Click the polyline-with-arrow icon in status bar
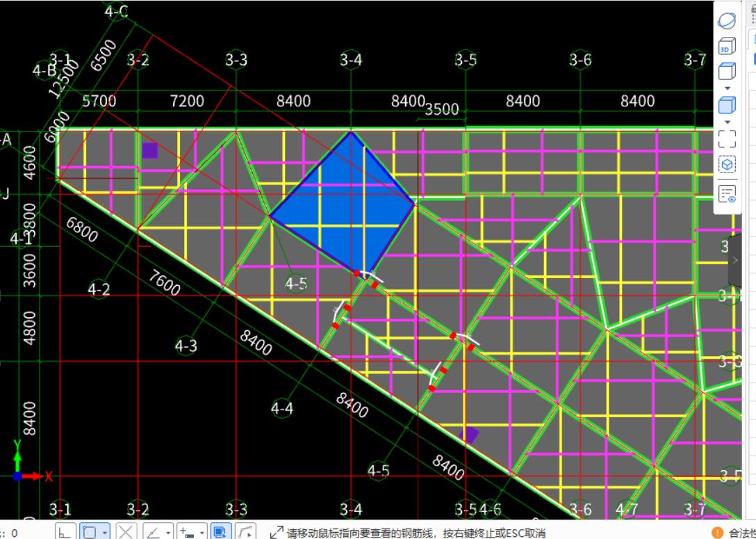This screenshot has width=756, height=539. [x=245, y=532]
